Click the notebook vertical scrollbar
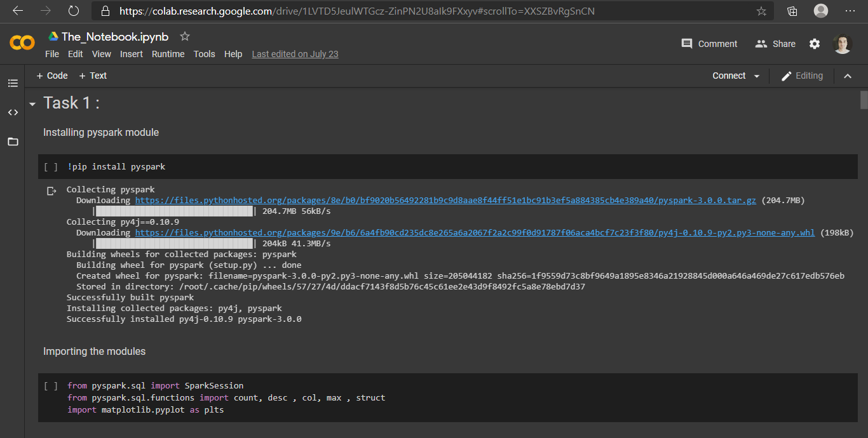The height and width of the screenshot is (438, 868). (864, 100)
